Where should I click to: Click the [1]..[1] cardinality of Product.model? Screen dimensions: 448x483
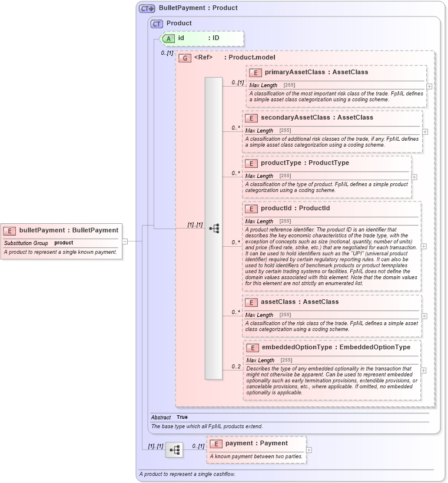point(195,225)
